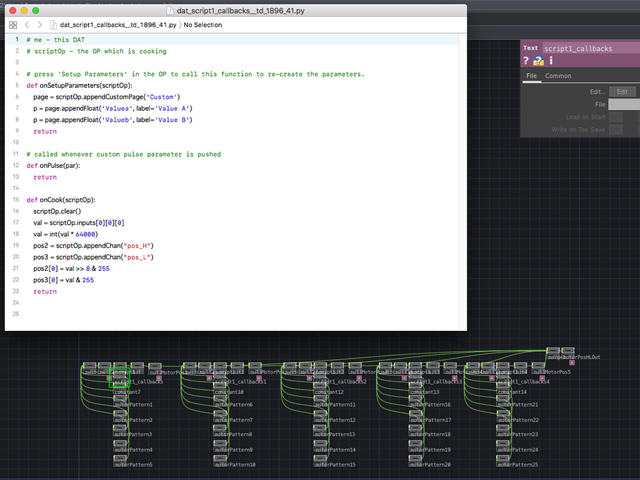Screen dimensions: 640x480
Task: Select the motorPattern25 node
Action: point(503,459)
